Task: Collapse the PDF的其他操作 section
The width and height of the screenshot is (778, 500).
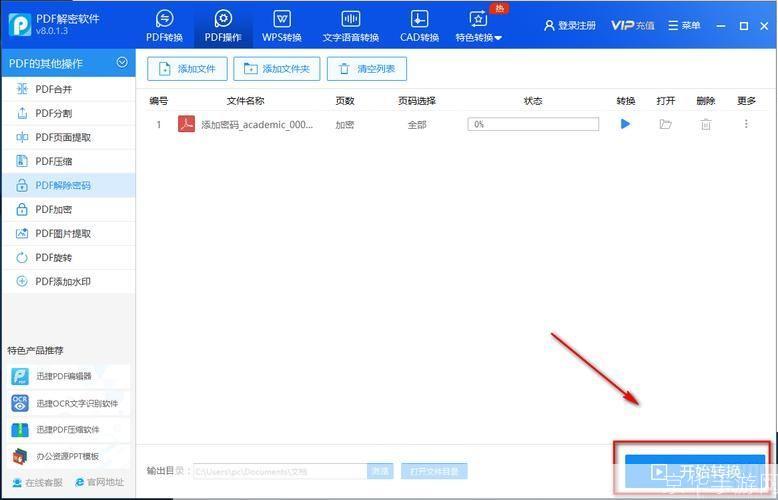Action: (x=122, y=62)
